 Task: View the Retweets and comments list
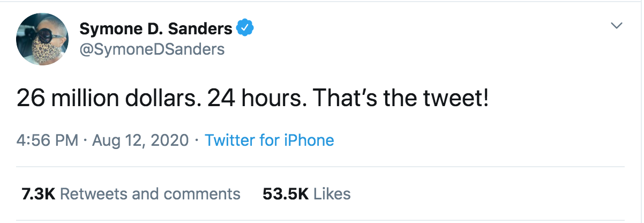coord(150,194)
